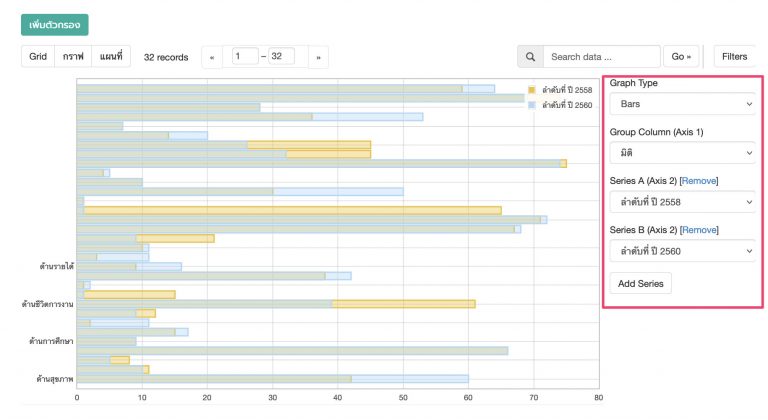This screenshot has width=768, height=420.
Task: Open Series B column dropdown
Action: (683, 251)
